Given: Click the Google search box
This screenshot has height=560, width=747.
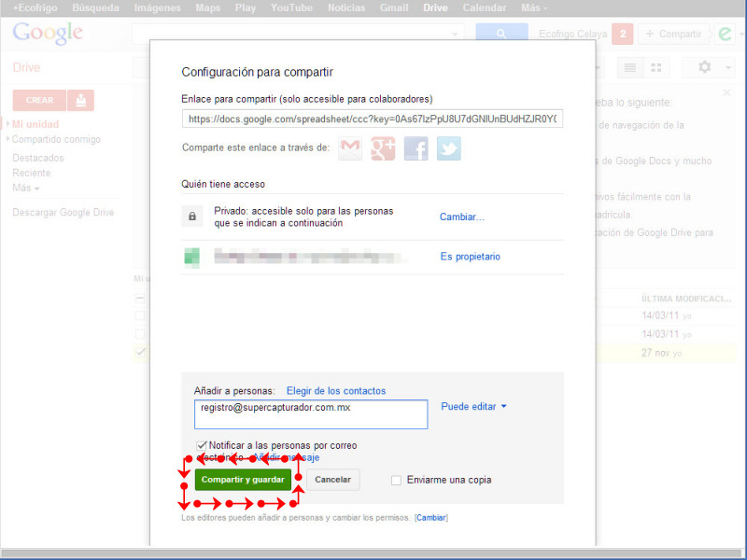Looking at the screenshot, I should 298,34.
